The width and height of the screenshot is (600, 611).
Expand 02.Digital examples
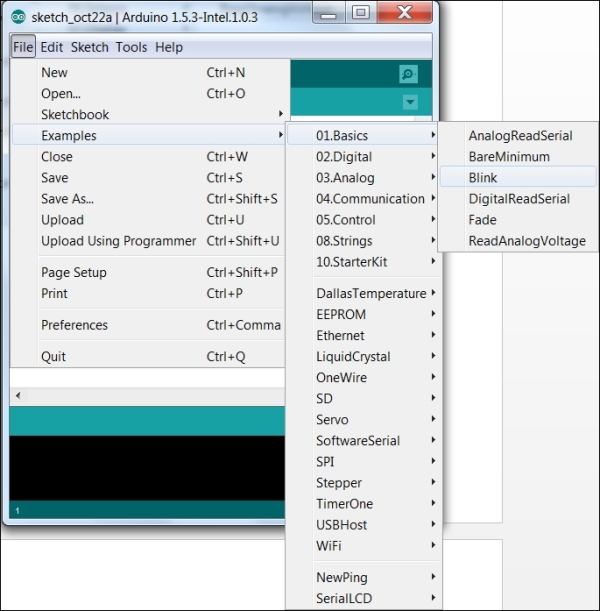[x=363, y=157]
